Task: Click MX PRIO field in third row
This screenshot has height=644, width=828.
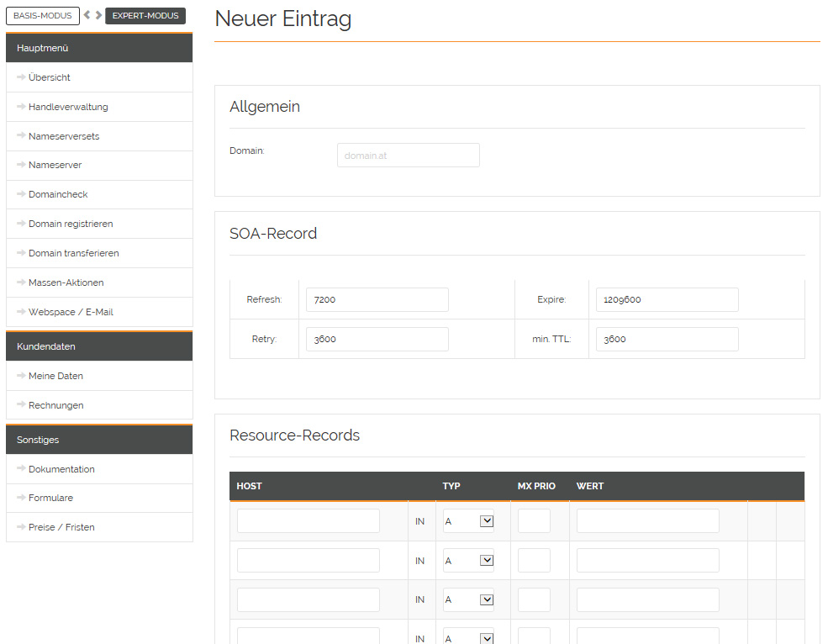Action: [x=534, y=599]
